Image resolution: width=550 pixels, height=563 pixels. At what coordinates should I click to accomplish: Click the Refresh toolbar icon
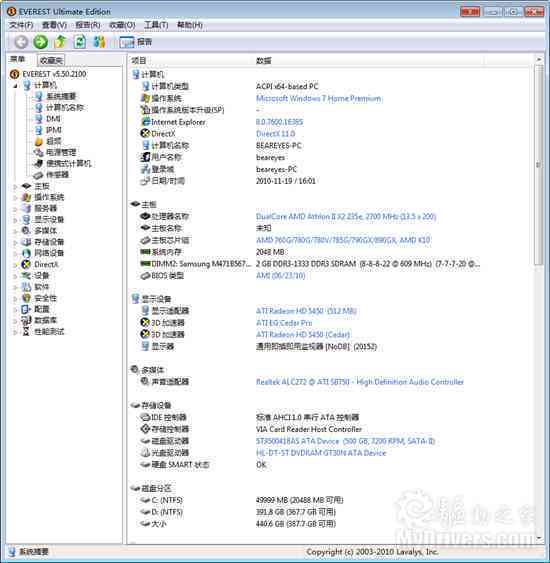point(80,42)
